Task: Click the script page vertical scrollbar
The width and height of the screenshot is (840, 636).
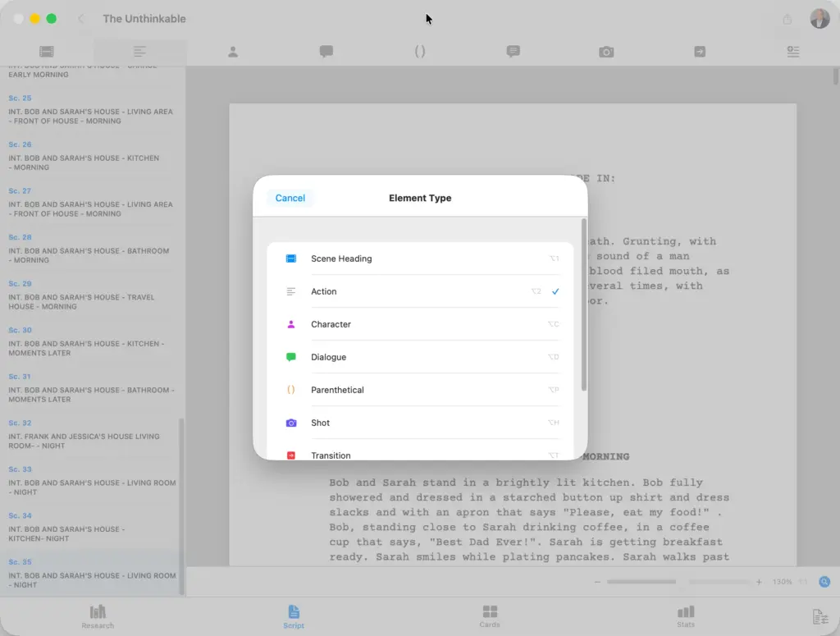Action: pos(836,76)
